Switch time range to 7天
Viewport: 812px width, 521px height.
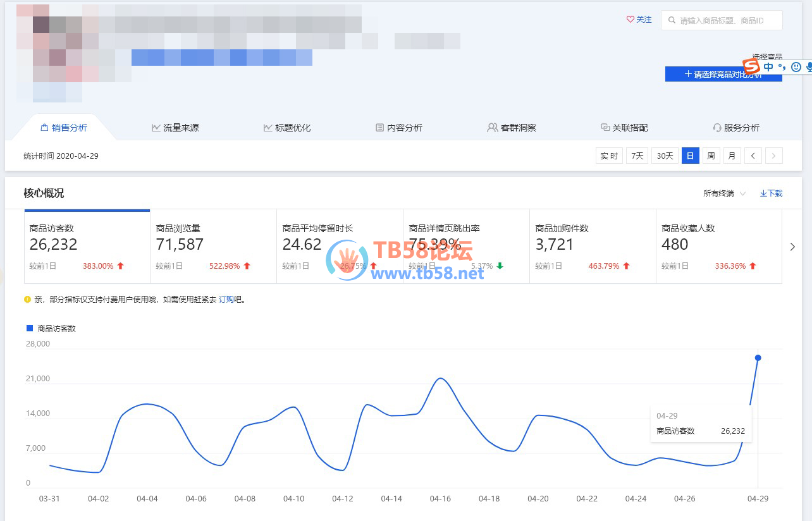637,156
